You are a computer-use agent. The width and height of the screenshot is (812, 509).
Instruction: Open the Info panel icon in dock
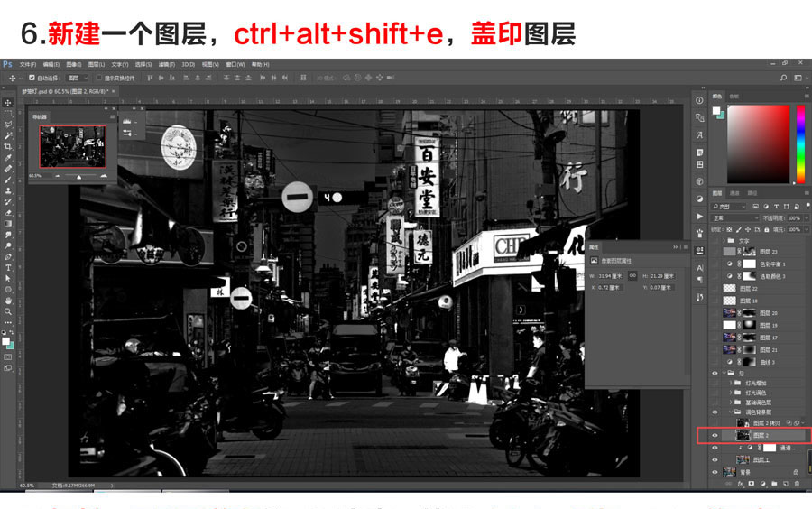point(699,100)
